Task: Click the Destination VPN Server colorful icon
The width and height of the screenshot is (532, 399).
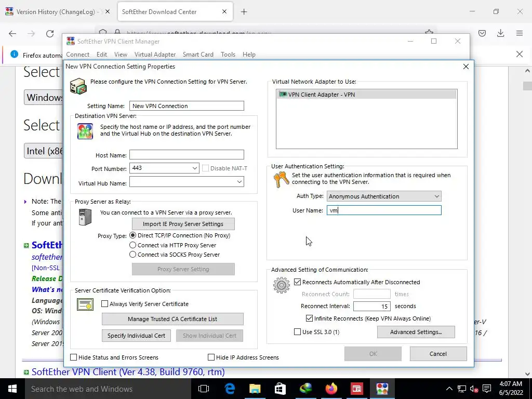Action: 85,131
